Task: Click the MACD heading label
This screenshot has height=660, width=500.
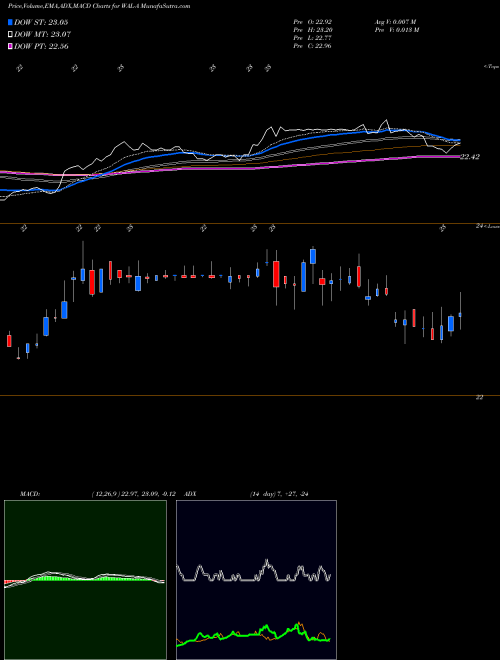Action: [30, 494]
